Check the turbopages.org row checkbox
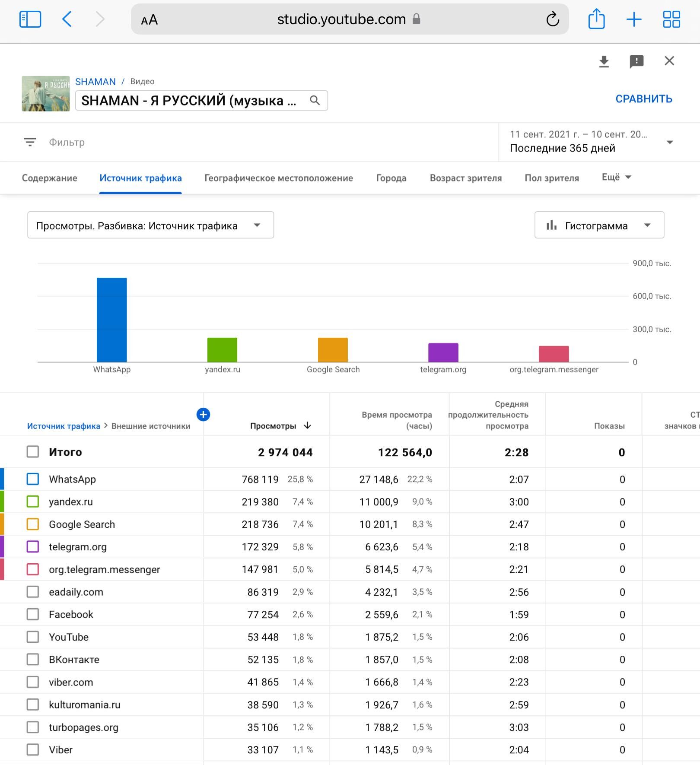 [x=33, y=727]
